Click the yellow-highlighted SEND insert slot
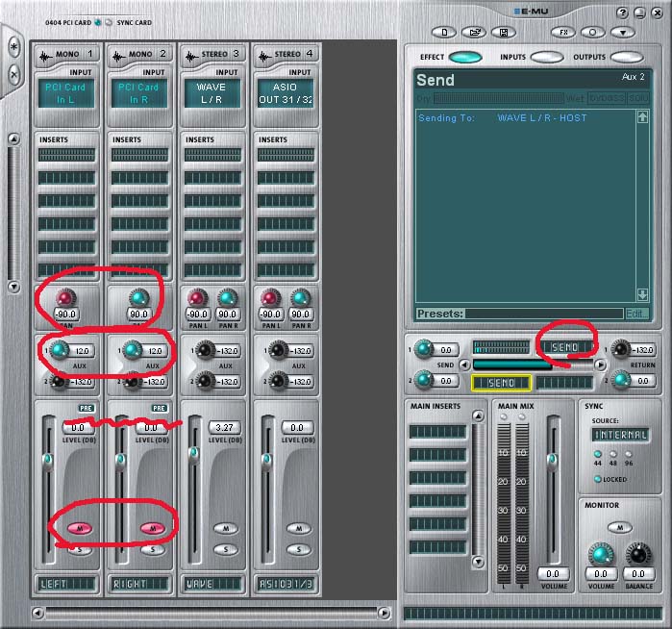672x629 pixels. 501,383
